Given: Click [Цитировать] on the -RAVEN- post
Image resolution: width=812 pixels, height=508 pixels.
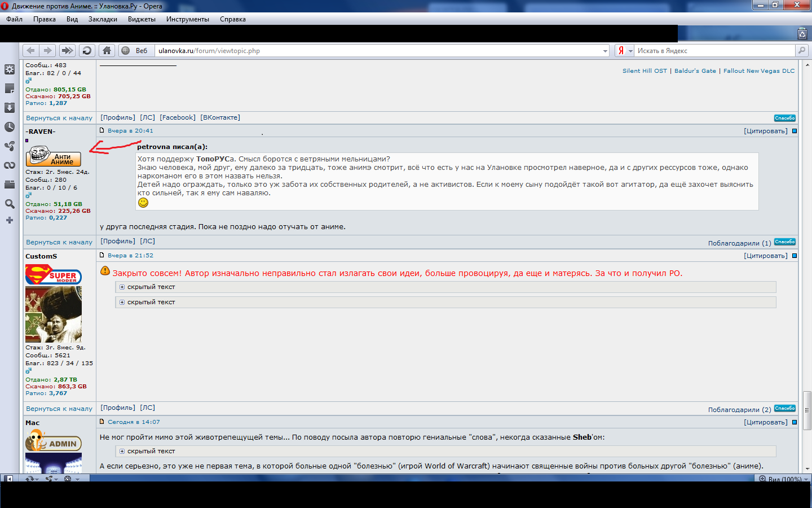Looking at the screenshot, I should click(x=766, y=131).
